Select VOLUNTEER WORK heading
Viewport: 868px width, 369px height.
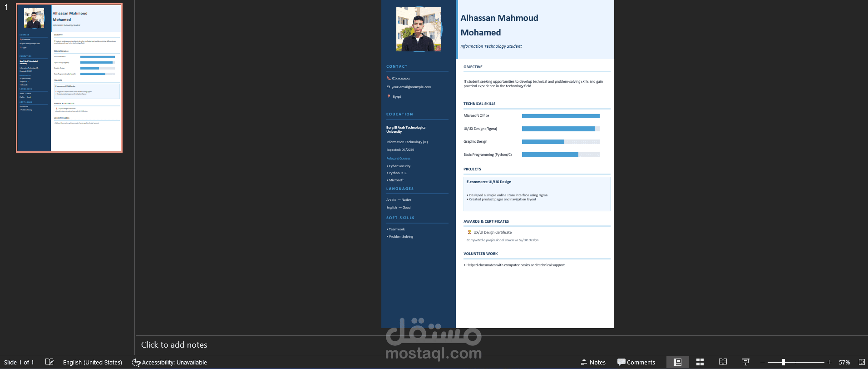pyautogui.click(x=480, y=254)
